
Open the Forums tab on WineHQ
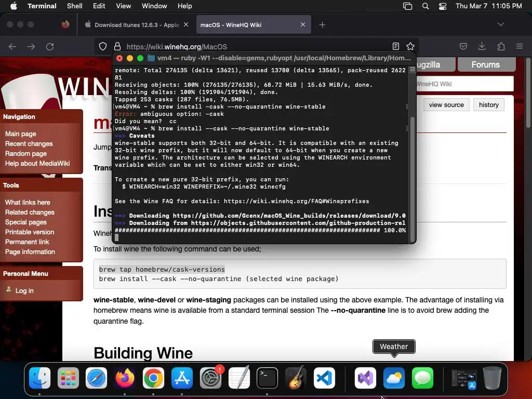[486, 64]
